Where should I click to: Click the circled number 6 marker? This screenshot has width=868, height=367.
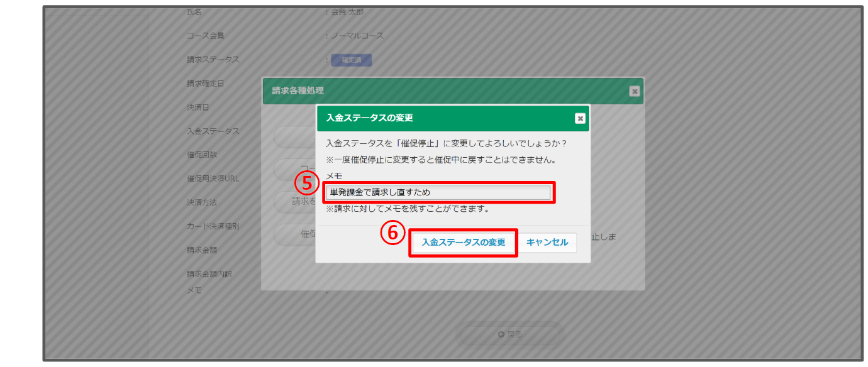(392, 233)
